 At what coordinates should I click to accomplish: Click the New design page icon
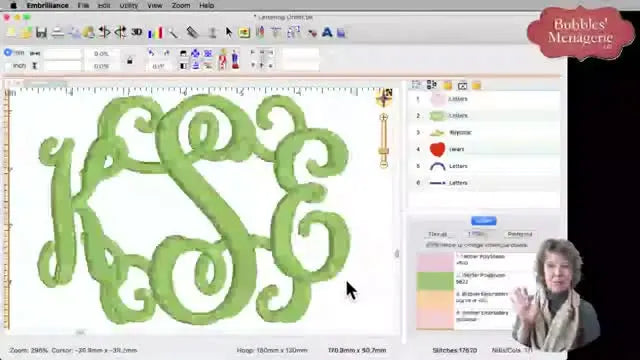[x=11, y=32]
